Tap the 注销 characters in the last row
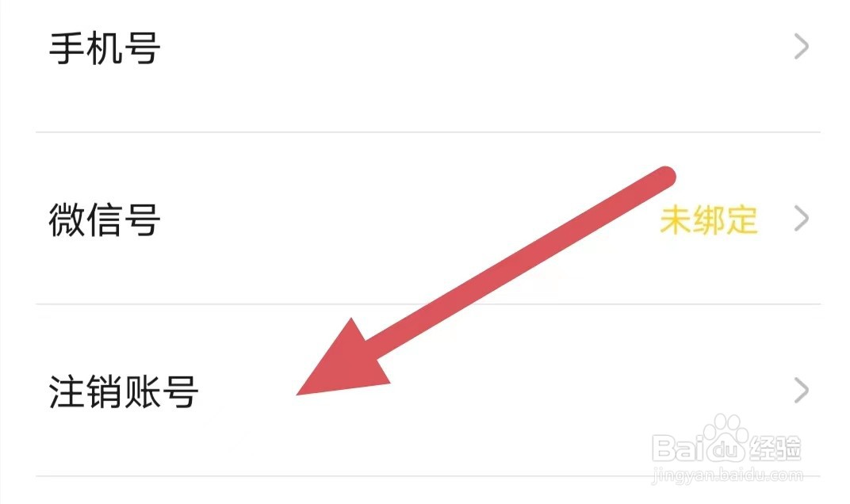 pyautogui.click(x=86, y=391)
